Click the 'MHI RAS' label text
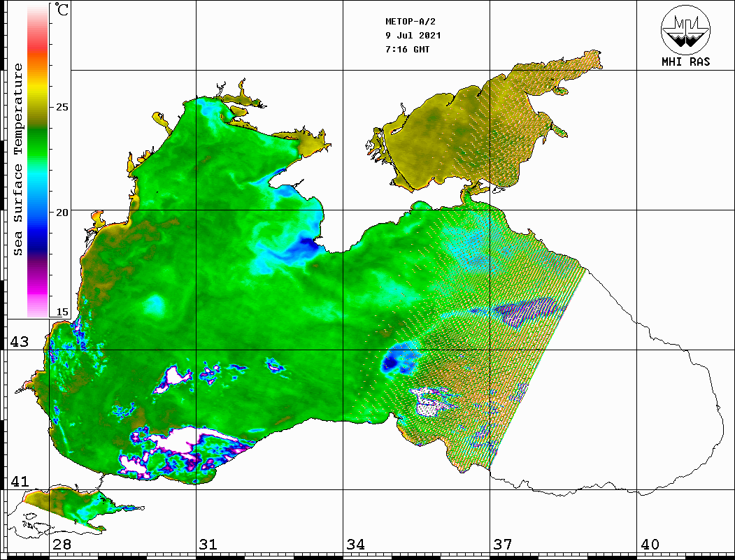 point(686,62)
